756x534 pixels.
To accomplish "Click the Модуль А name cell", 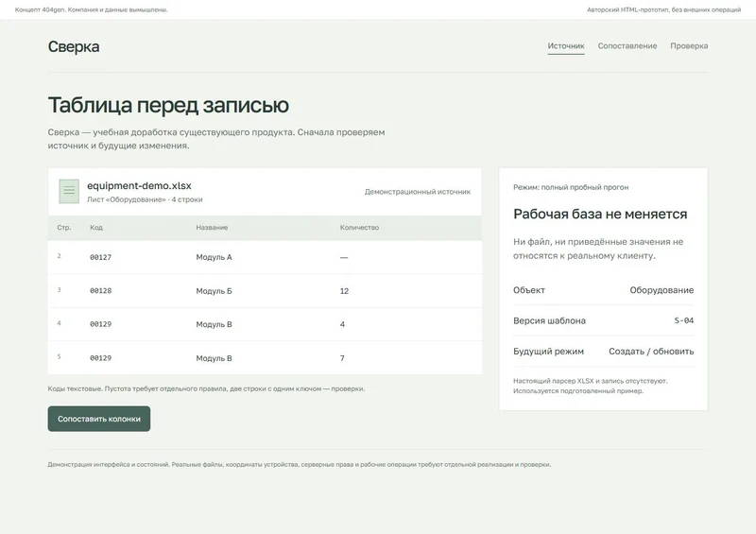I will (214, 258).
